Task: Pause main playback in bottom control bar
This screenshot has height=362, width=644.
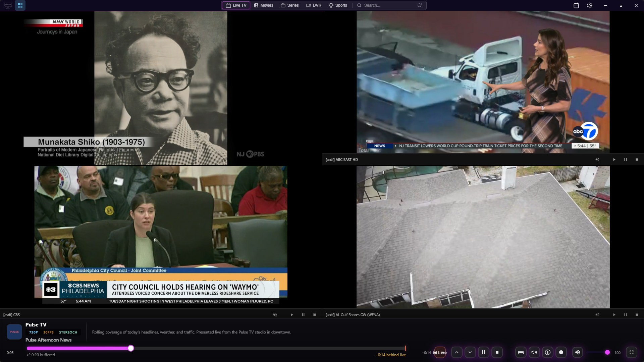Action: point(484,352)
